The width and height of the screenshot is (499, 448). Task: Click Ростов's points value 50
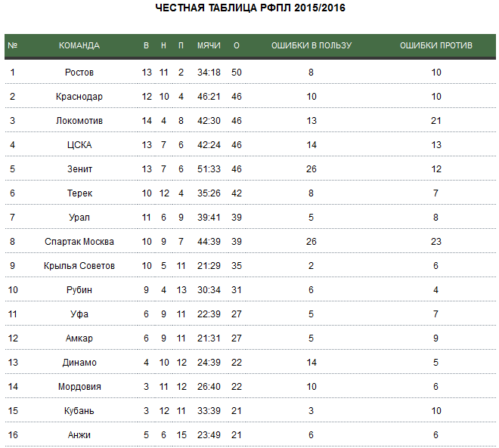click(x=237, y=73)
